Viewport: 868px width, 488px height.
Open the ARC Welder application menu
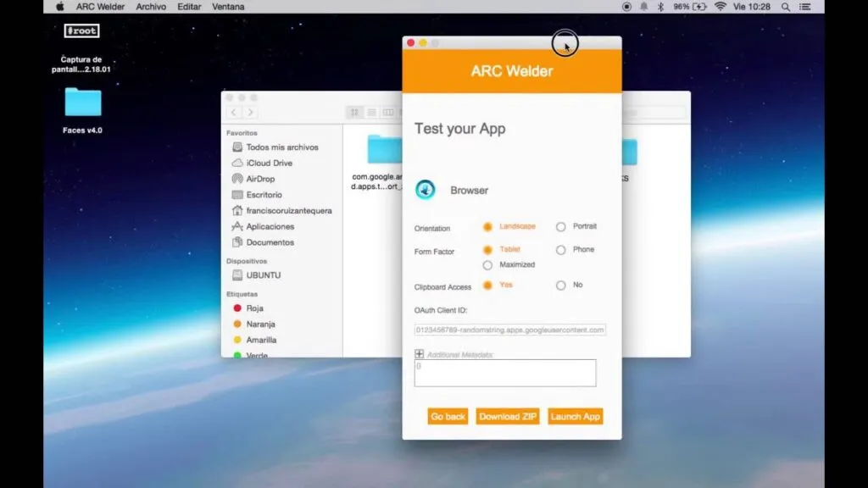click(x=100, y=7)
